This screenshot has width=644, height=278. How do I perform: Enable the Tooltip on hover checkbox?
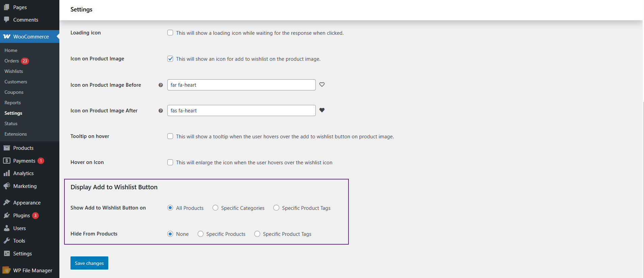pos(170,136)
